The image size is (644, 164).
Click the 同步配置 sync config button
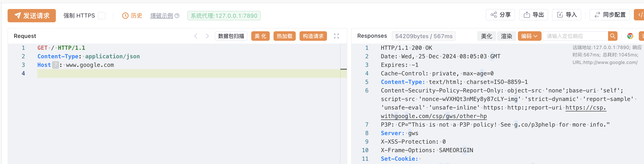(609, 15)
